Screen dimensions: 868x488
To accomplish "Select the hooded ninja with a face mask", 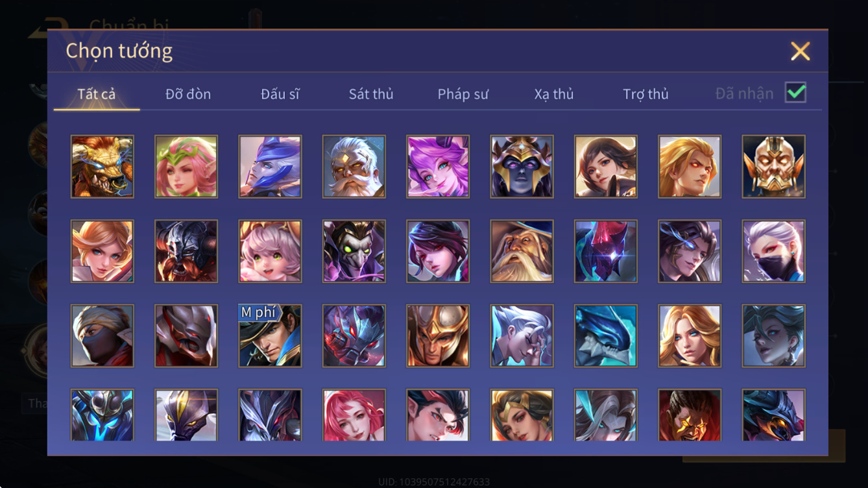I will tap(102, 336).
